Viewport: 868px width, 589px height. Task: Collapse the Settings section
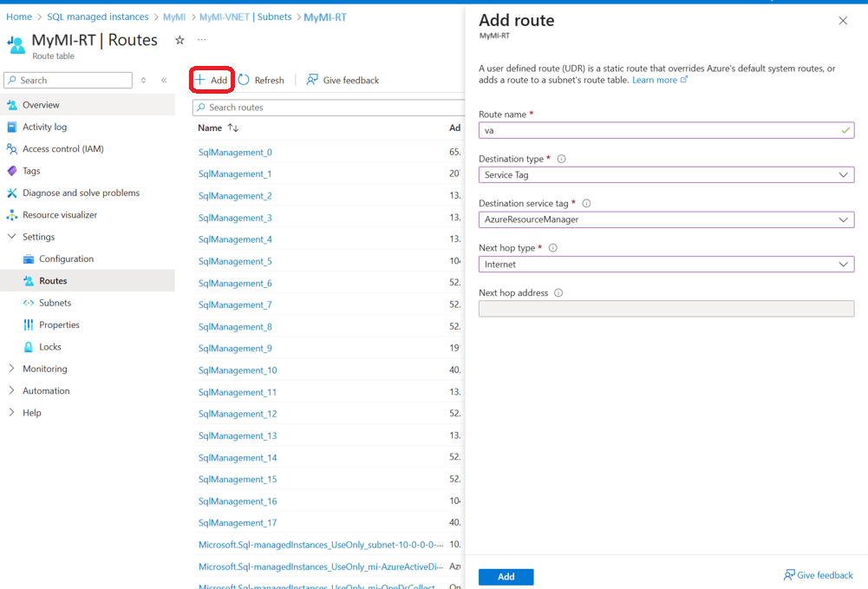click(x=11, y=236)
